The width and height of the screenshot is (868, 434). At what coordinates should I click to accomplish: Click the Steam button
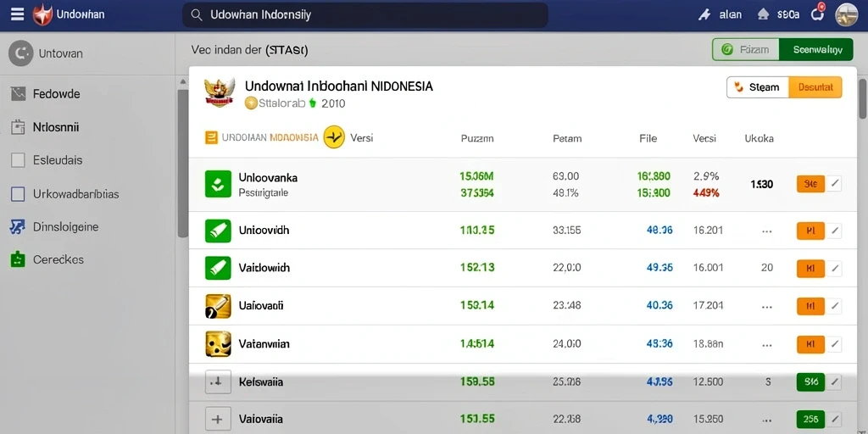pos(757,87)
